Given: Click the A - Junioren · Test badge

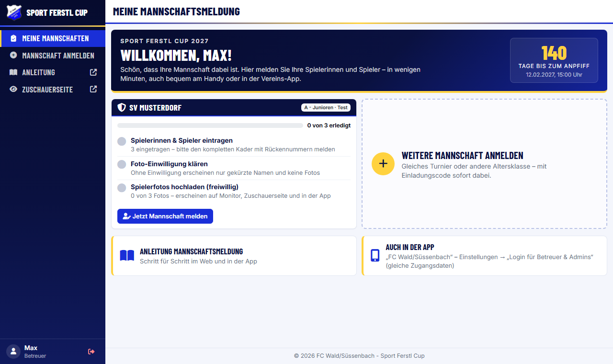Looking at the screenshot, I should coord(326,108).
